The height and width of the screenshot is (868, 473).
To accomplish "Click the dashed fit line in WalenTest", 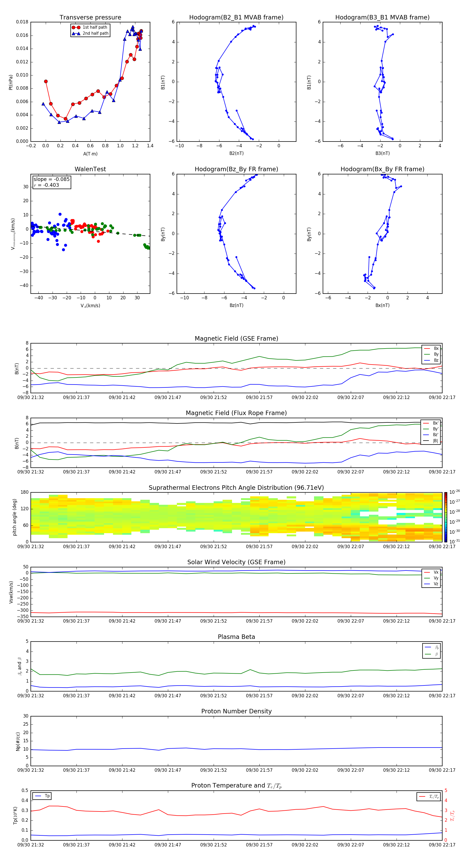I will [x=90, y=231].
